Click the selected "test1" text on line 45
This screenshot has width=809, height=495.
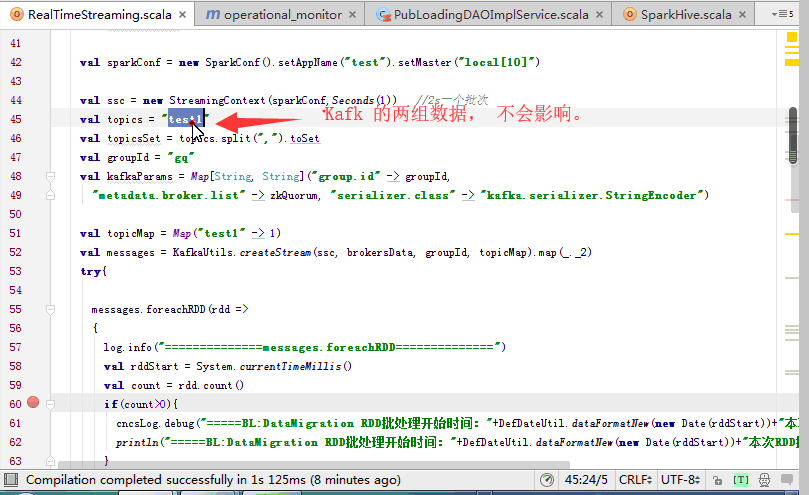[x=186, y=120]
